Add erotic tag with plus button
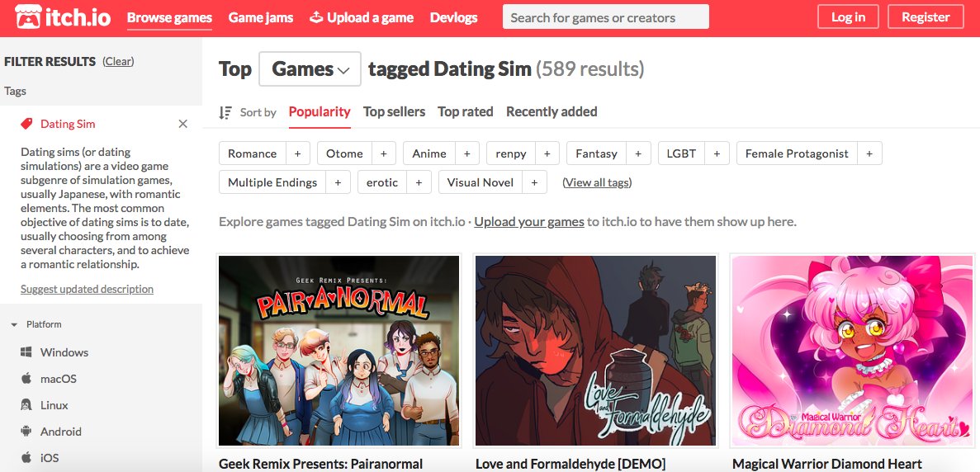 tap(419, 182)
